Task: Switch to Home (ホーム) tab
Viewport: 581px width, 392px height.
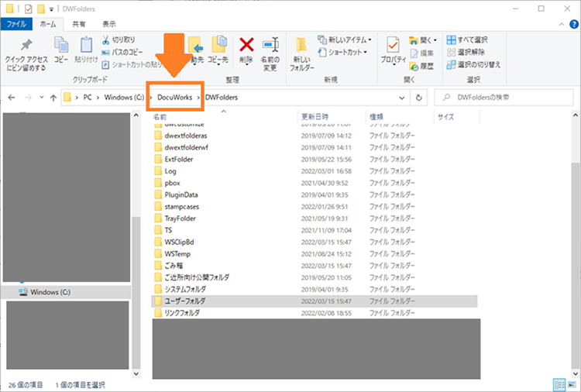Action: (x=48, y=24)
